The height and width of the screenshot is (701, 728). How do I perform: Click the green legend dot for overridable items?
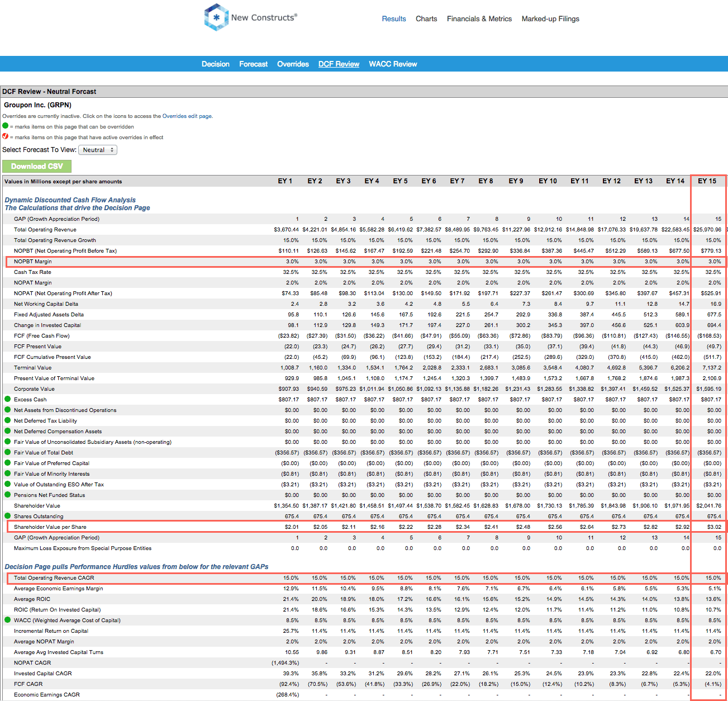tap(6, 126)
